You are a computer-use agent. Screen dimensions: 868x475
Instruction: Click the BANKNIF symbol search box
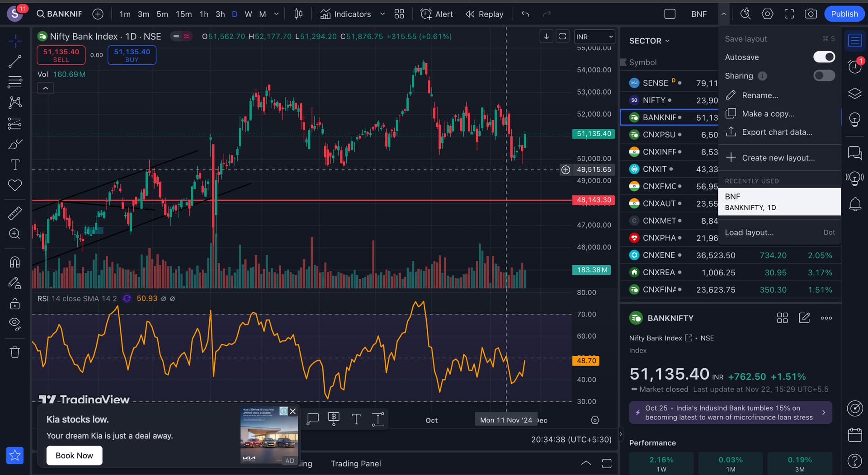click(x=60, y=14)
